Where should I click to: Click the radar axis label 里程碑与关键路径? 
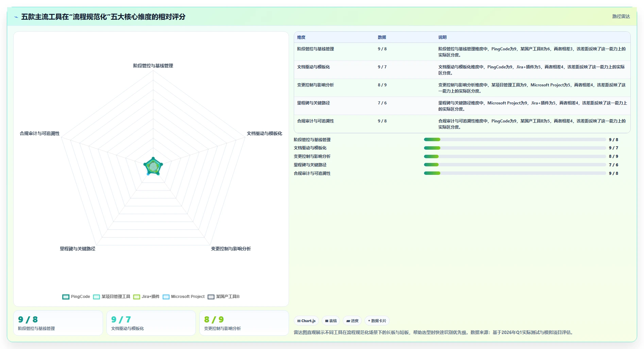coord(78,249)
